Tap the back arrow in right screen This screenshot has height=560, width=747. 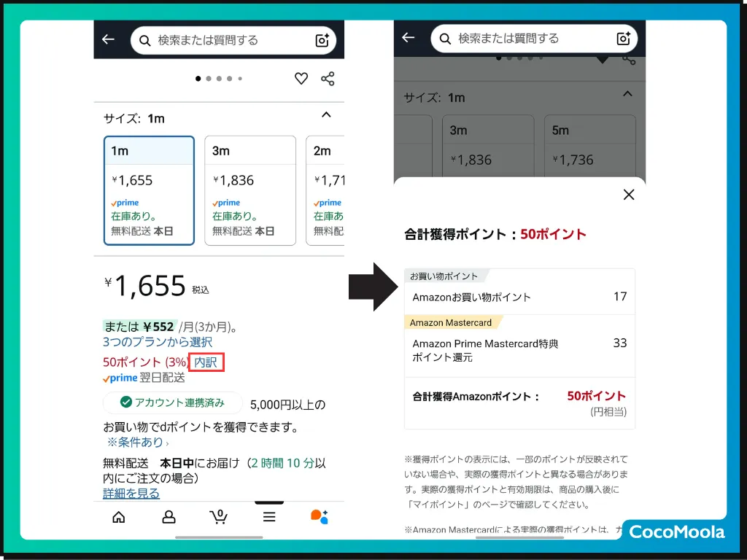[409, 38]
